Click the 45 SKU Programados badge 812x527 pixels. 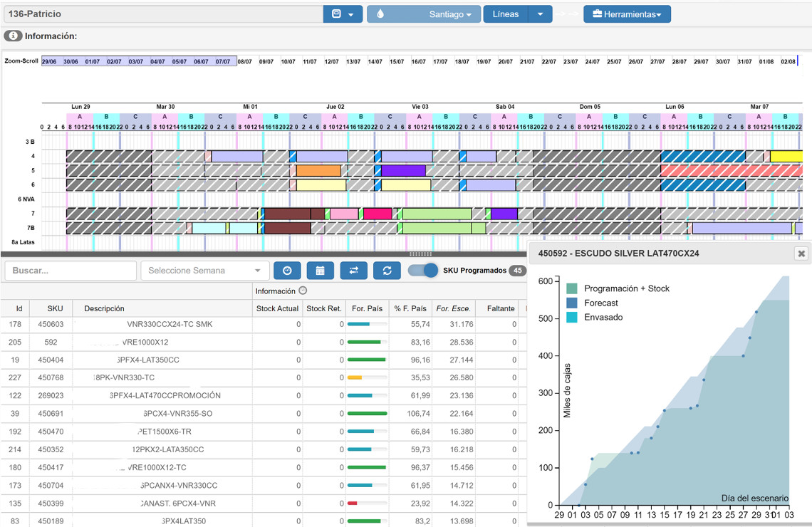click(x=517, y=270)
